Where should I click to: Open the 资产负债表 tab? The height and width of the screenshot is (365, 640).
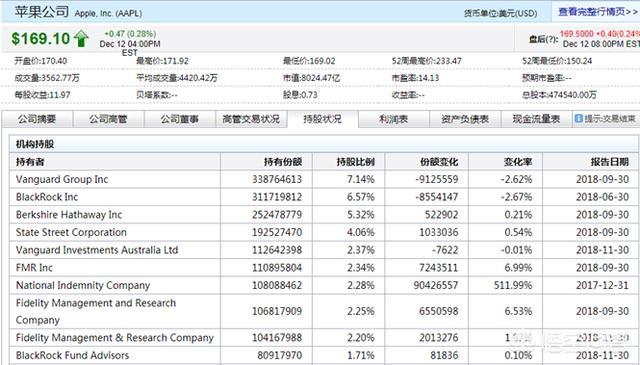tap(465, 119)
